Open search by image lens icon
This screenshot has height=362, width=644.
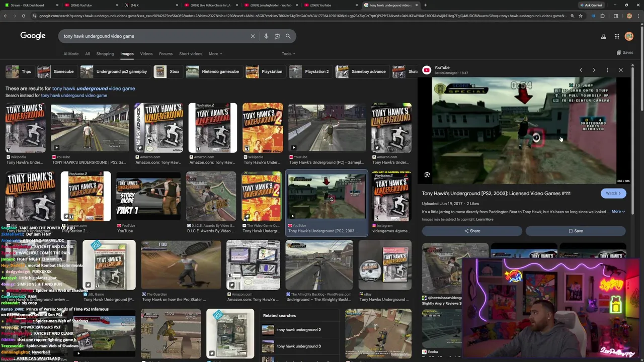click(x=277, y=36)
